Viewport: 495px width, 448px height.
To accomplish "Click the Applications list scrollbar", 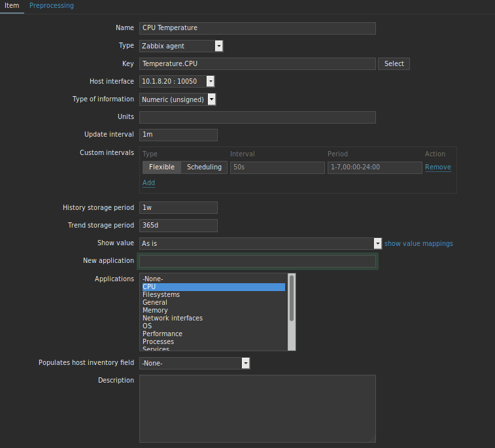I will click(x=292, y=312).
